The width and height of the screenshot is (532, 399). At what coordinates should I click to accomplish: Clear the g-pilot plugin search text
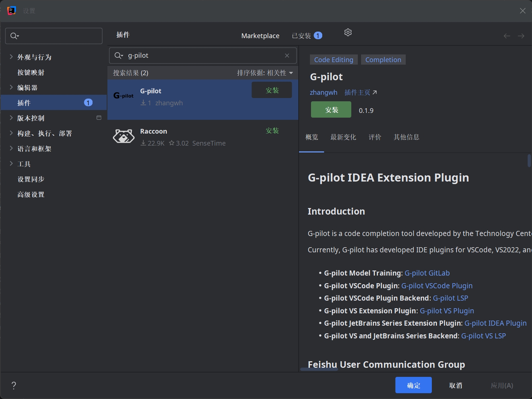pos(287,56)
